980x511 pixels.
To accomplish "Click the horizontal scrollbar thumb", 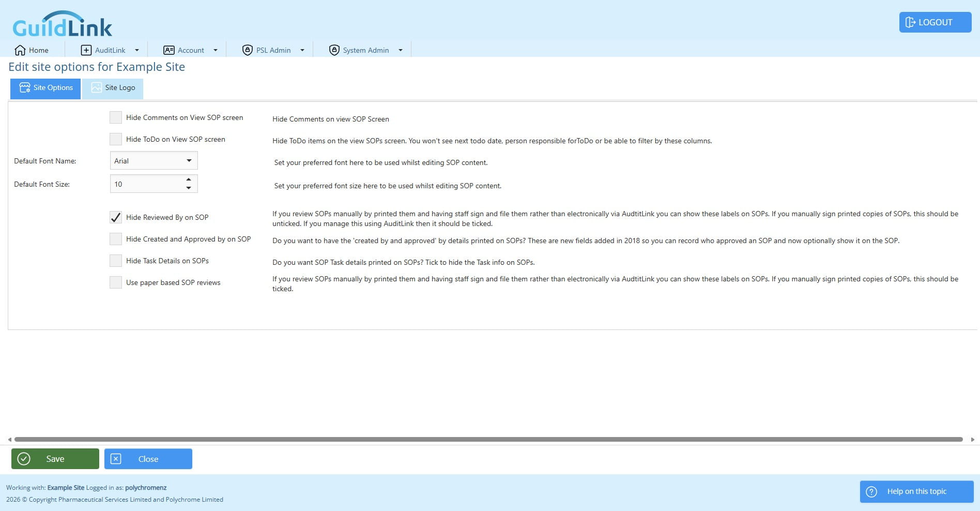I will [x=488, y=439].
